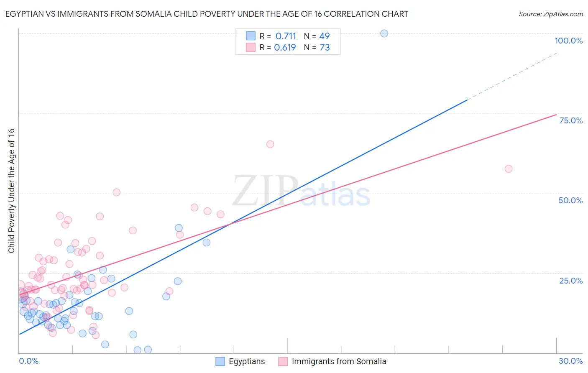Click the 0.0% x-axis label
Viewport: 588px width, 373px height.
[x=28, y=361]
